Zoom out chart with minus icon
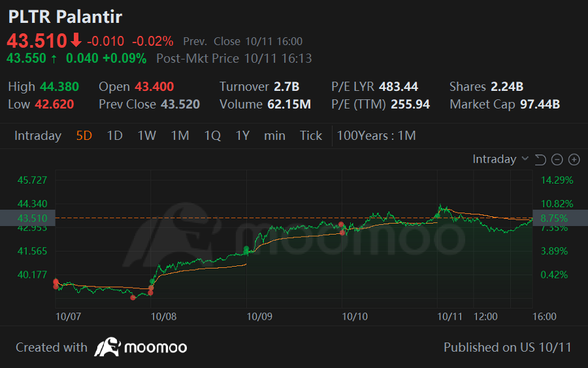588x368 pixels. (557, 159)
